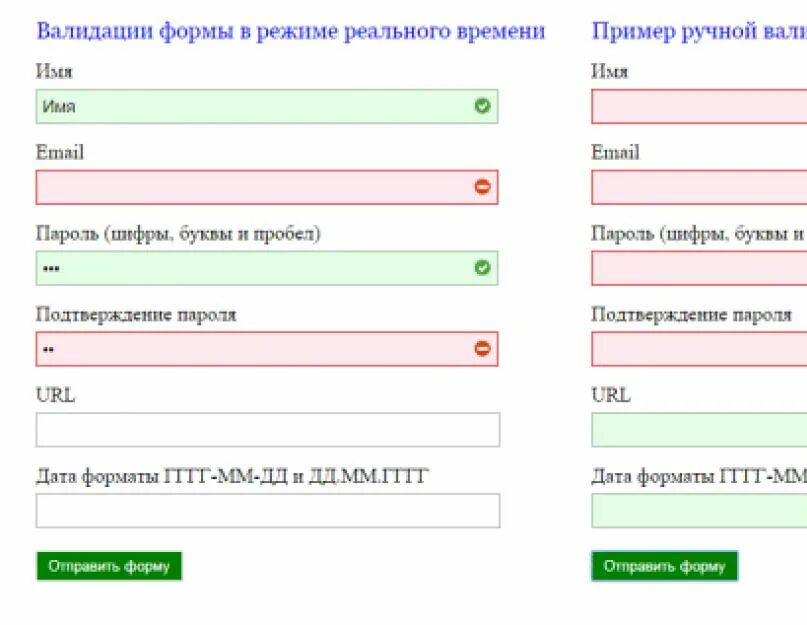Click Отправить форму in the right manual validation form
The image size is (807, 625).
point(664,566)
